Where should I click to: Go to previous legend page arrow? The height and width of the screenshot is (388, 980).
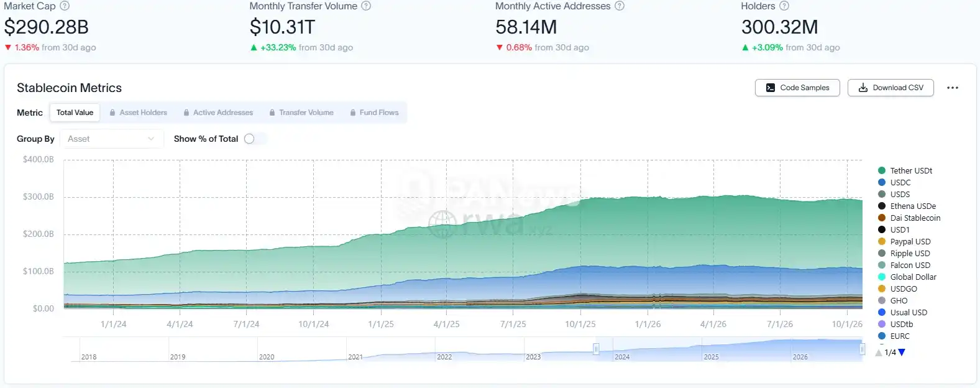[x=879, y=353]
